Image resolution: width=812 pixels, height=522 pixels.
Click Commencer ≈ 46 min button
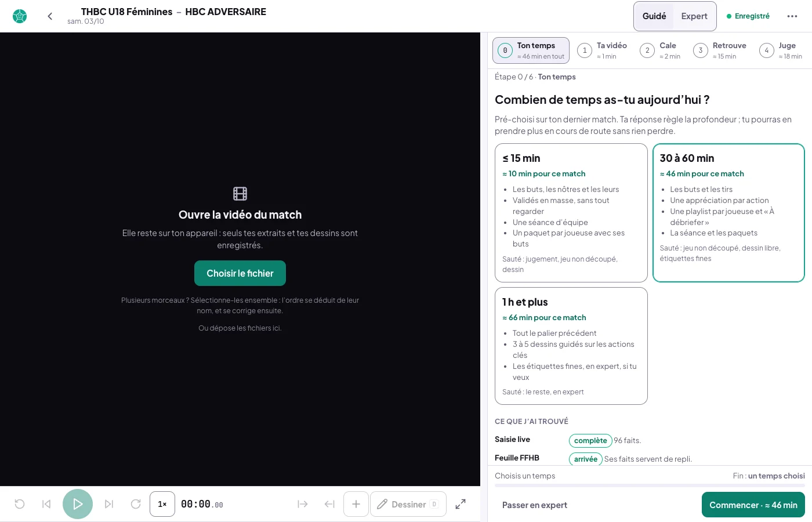point(753,505)
